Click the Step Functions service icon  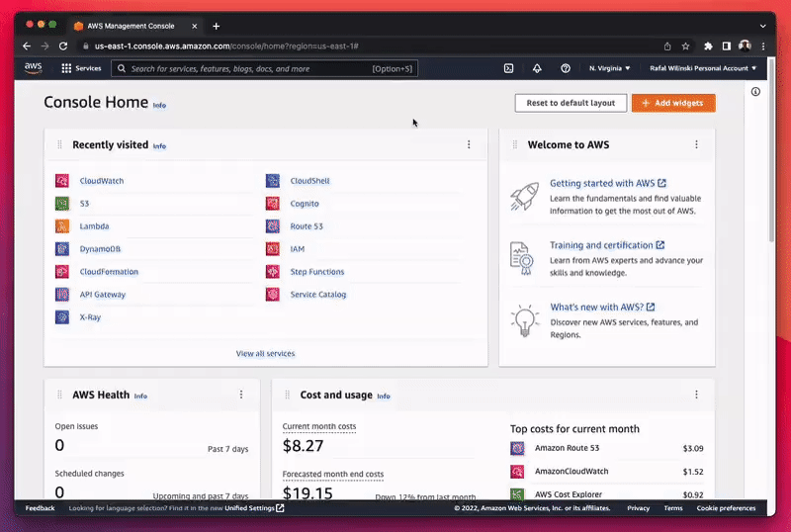[x=273, y=272]
